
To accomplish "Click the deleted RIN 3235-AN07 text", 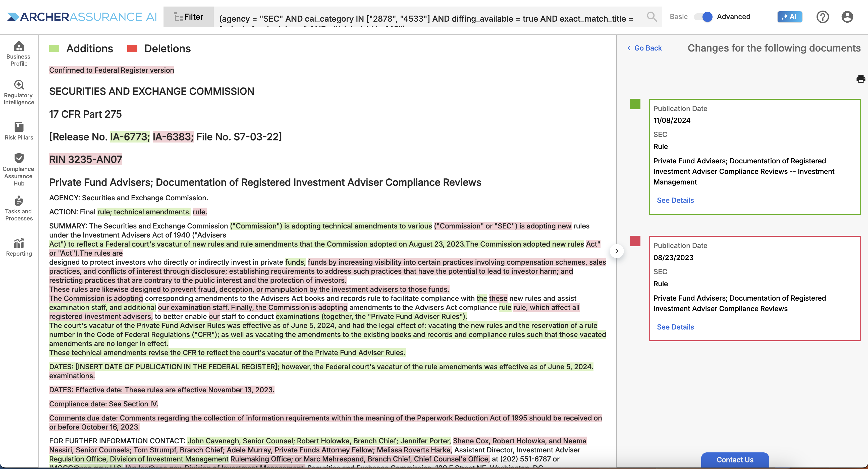I will (86, 159).
